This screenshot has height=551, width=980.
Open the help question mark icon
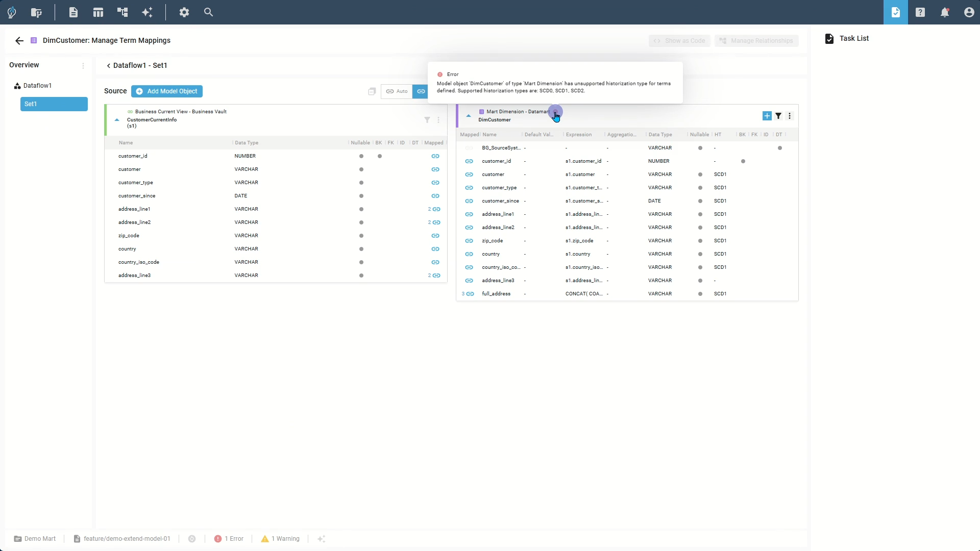click(920, 12)
